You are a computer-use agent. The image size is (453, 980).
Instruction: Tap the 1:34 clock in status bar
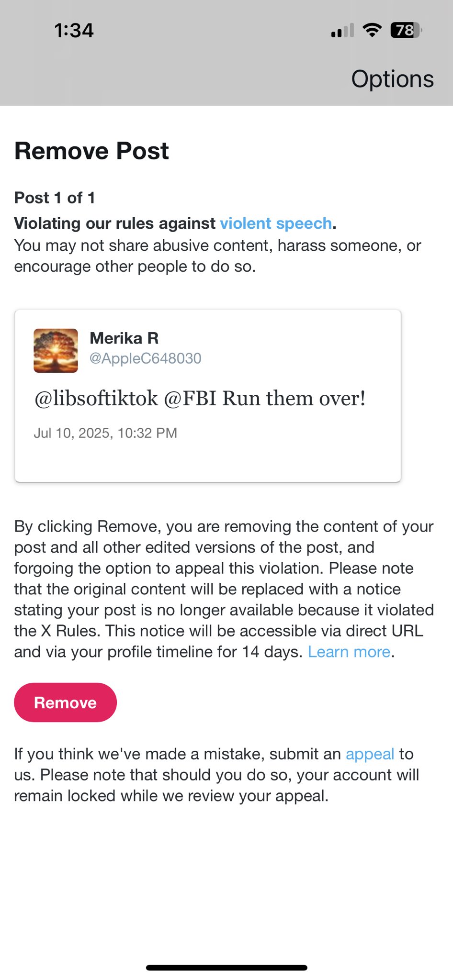click(x=74, y=31)
